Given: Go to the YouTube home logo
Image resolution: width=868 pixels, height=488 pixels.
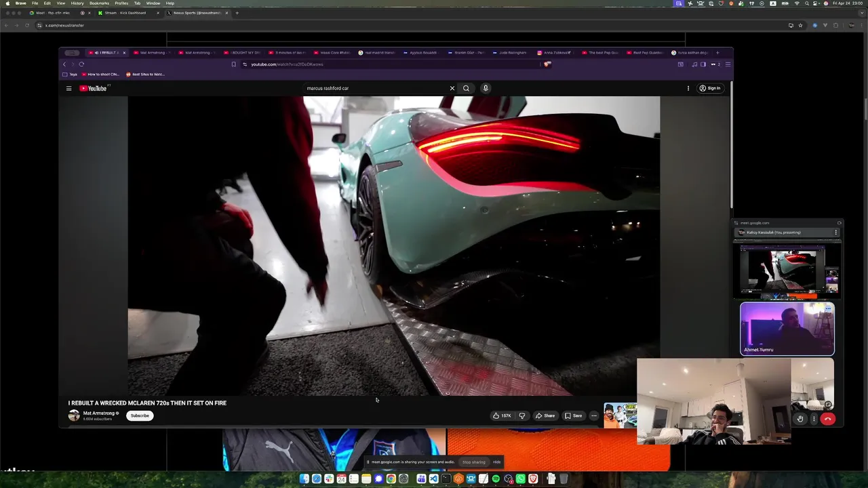Looking at the screenshot, I should coord(94,88).
